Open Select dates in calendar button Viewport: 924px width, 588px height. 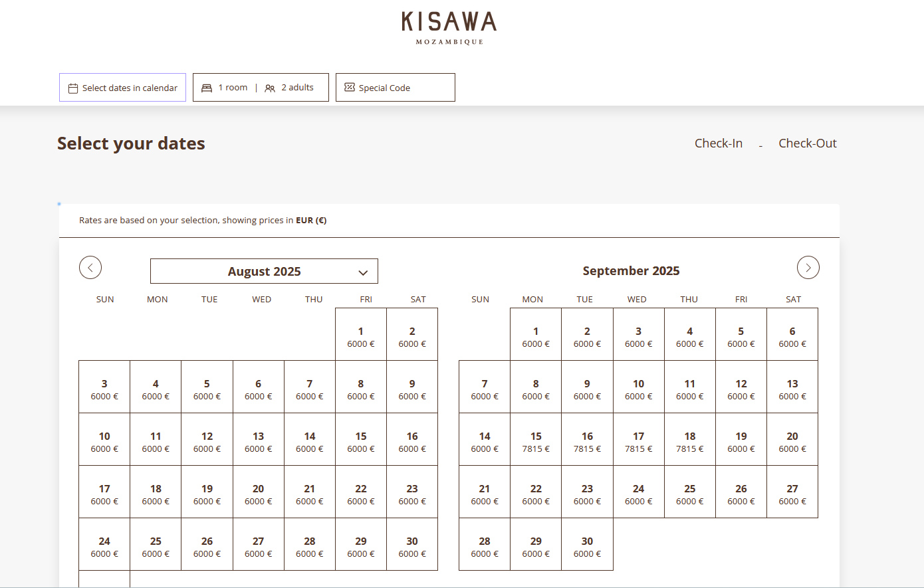[x=123, y=88]
